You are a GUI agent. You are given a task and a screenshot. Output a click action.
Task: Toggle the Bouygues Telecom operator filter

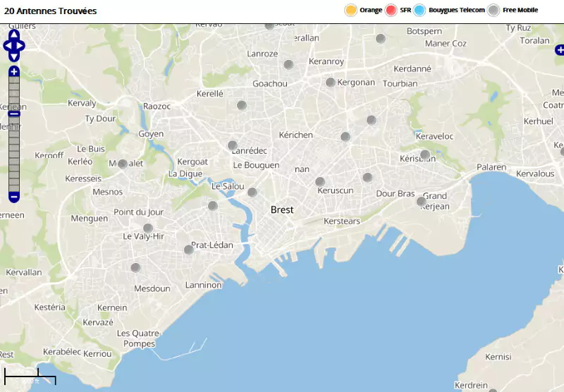[x=420, y=10]
